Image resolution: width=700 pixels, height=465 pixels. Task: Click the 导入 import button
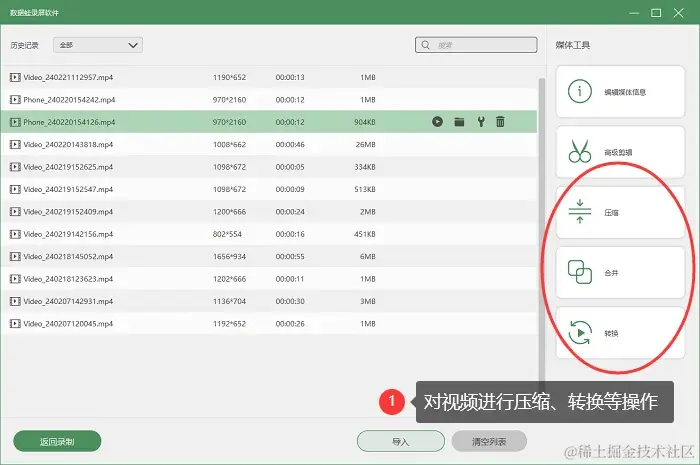tap(400, 441)
